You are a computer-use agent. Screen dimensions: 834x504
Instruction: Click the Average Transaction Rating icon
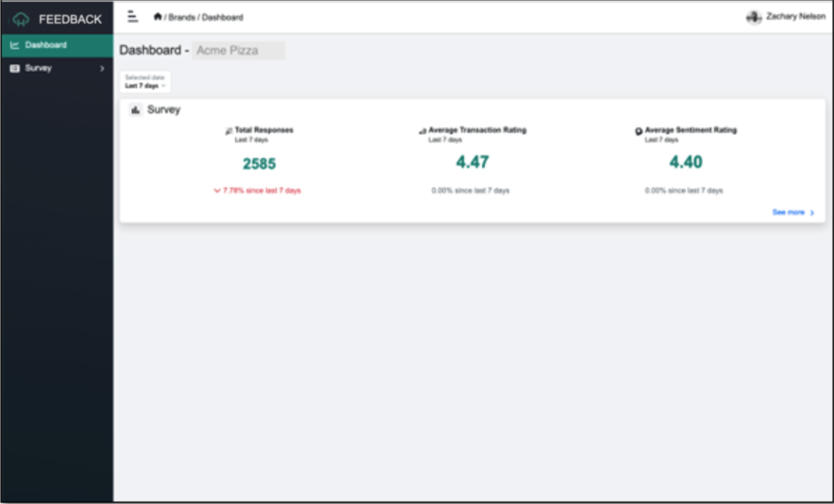422,130
